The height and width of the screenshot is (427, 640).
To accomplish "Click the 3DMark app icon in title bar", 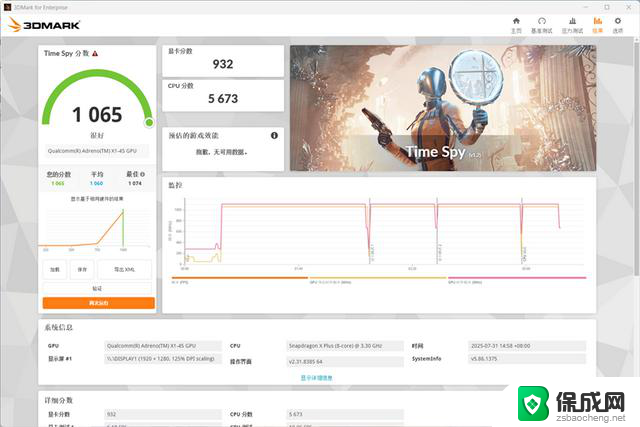I will click(x=7, y=7).
